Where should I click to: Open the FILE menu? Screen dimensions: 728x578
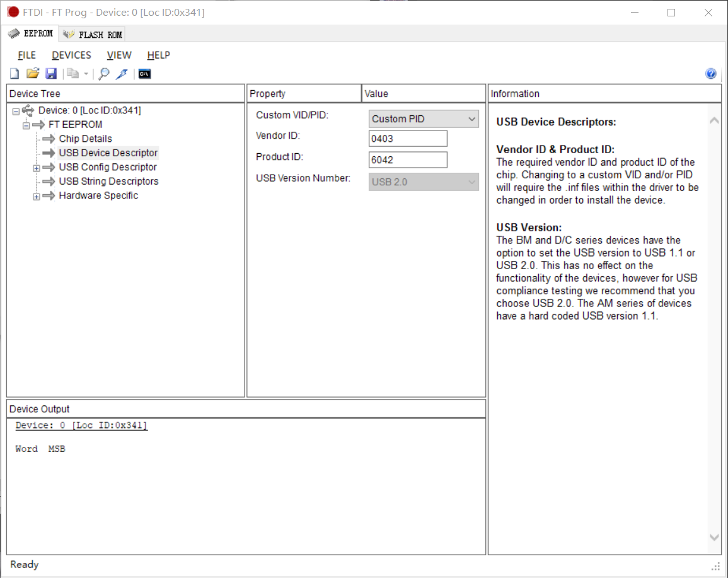[x=26, y=55]
